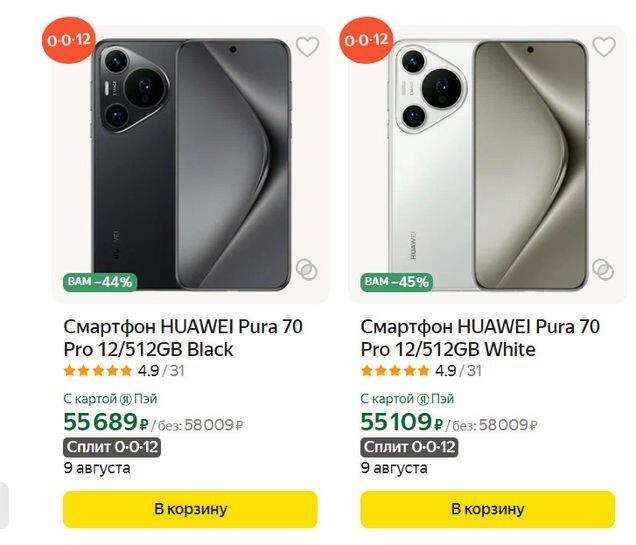Add the White Huawei phone to comparison

603,269
